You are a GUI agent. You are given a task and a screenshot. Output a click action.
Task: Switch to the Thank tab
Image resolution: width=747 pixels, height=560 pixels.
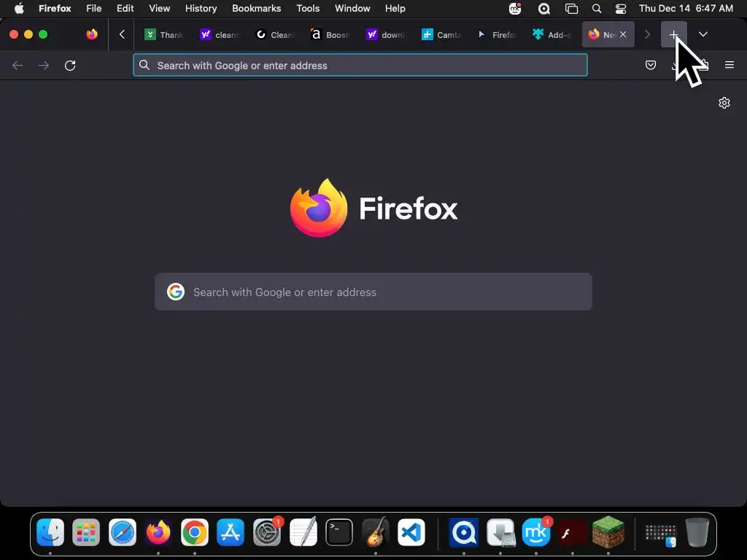coord(164,34)
